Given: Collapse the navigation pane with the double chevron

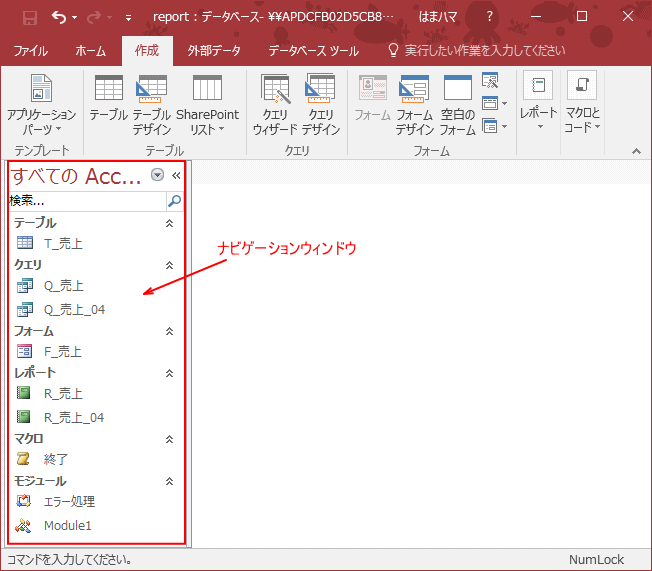Looking at the screenshot, I should pyautogui.click(x=176, y=176).
